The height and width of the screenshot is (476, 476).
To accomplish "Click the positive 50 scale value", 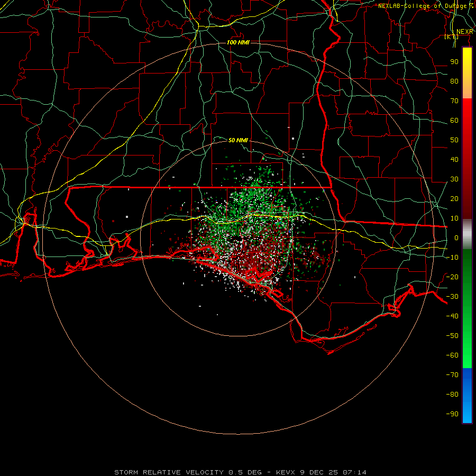I will [x=454, y=140].
